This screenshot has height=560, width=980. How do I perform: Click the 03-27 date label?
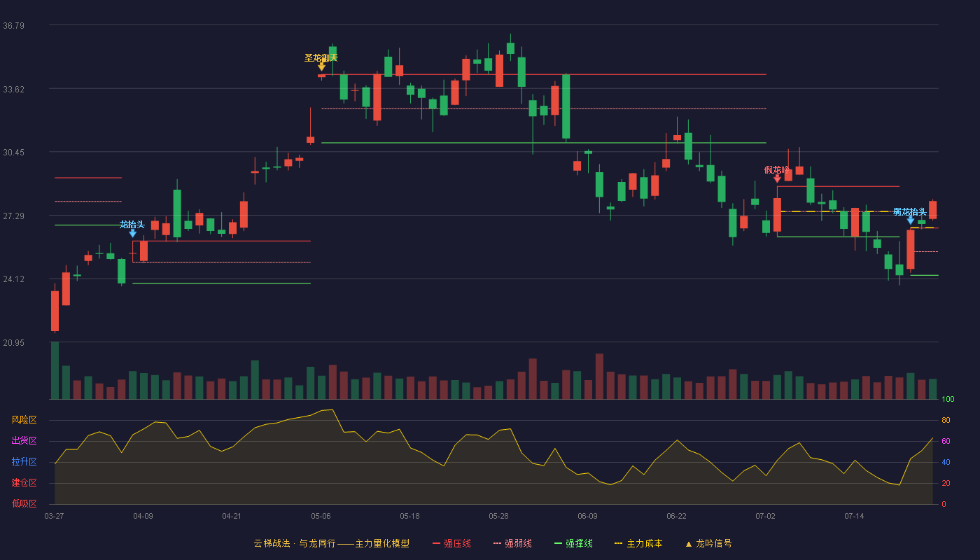pos(54,516)
